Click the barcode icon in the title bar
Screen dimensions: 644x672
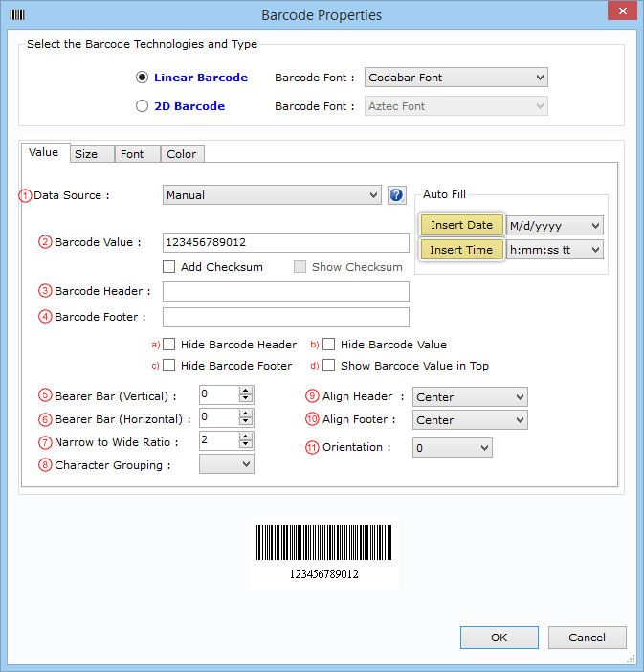click(x=17, y=15)
